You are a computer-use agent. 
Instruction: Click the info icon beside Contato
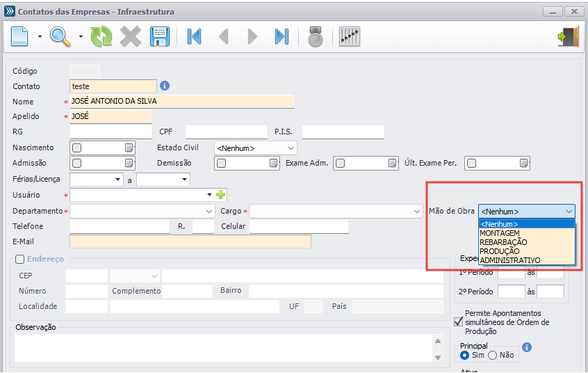point(165,86)
